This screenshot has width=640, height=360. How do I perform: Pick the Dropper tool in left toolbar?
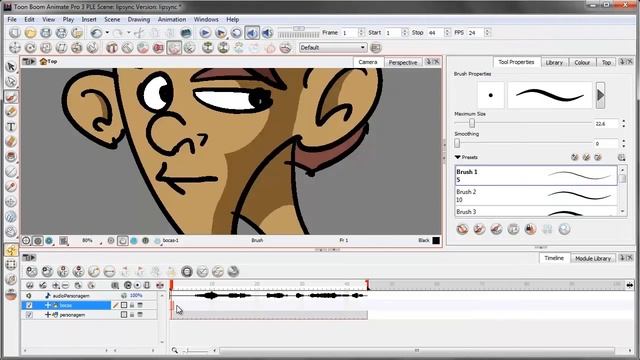coord(11,187)
